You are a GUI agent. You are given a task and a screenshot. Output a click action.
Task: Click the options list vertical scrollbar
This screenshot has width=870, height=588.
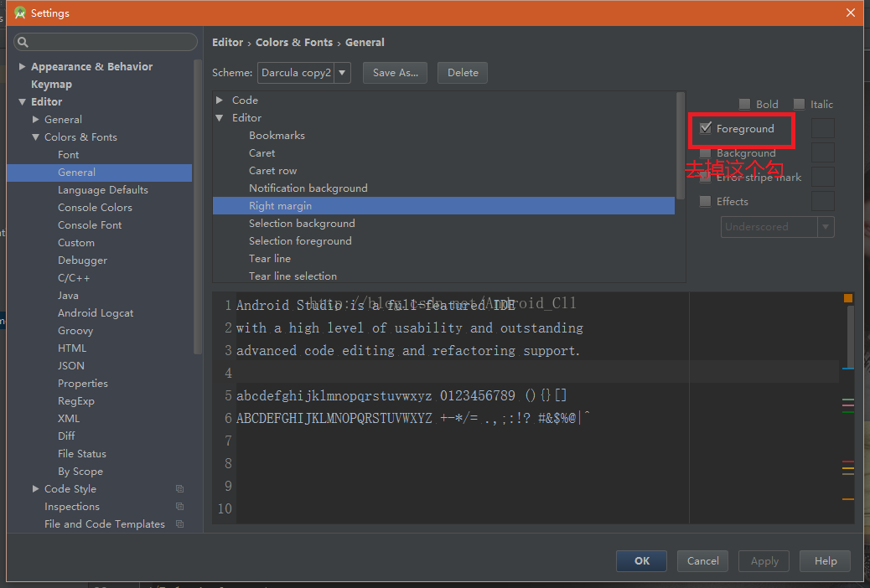(681, 146)
